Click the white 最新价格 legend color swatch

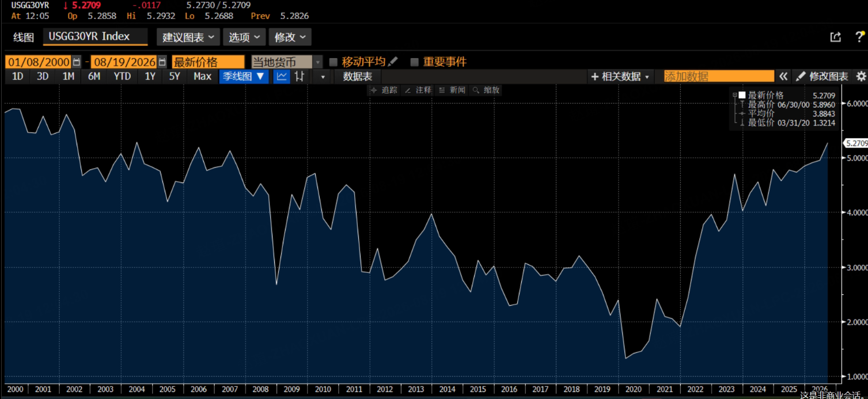click(x=742, y=96)
